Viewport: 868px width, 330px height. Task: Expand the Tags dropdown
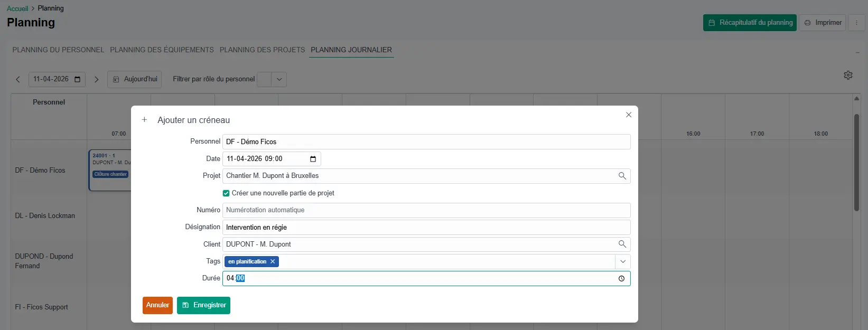pyautogui.click(x=622, y=261)
